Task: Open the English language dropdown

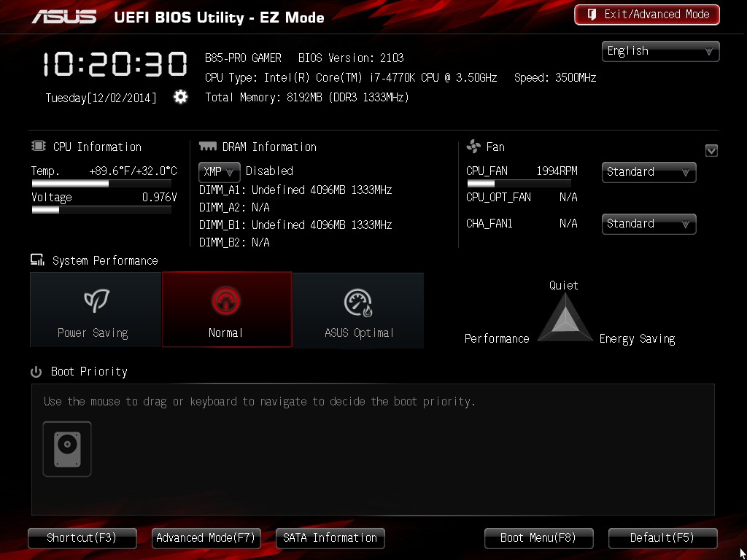Action: [x=660, y=51]
